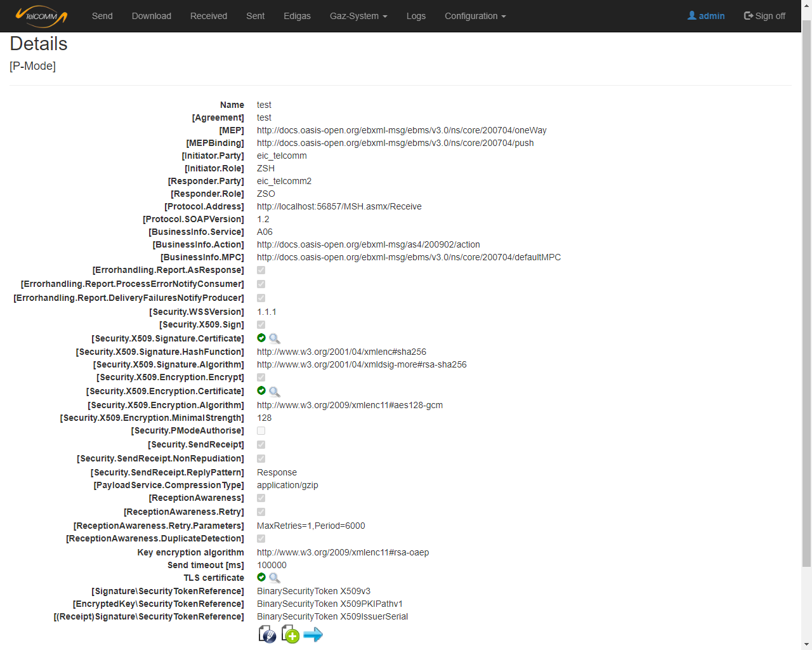
Task: Click the defaultMPC URL value
Action: (409, 257)
